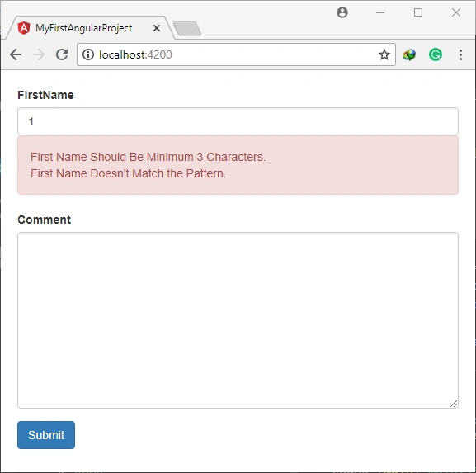The height and width of the screenshot is (473, 476).
Task: Open a new browser tab
Action: (187, 29)
